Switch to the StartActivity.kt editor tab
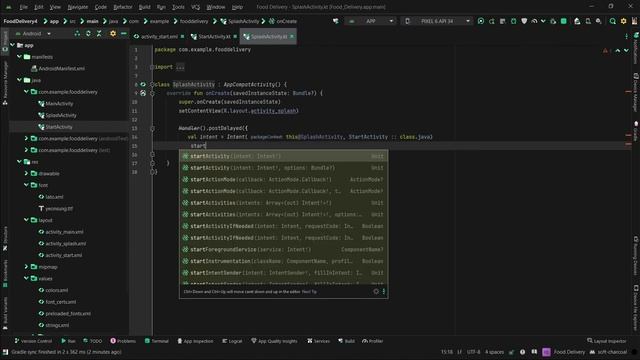Screen dimensions: 640x360 coord(214,36)
